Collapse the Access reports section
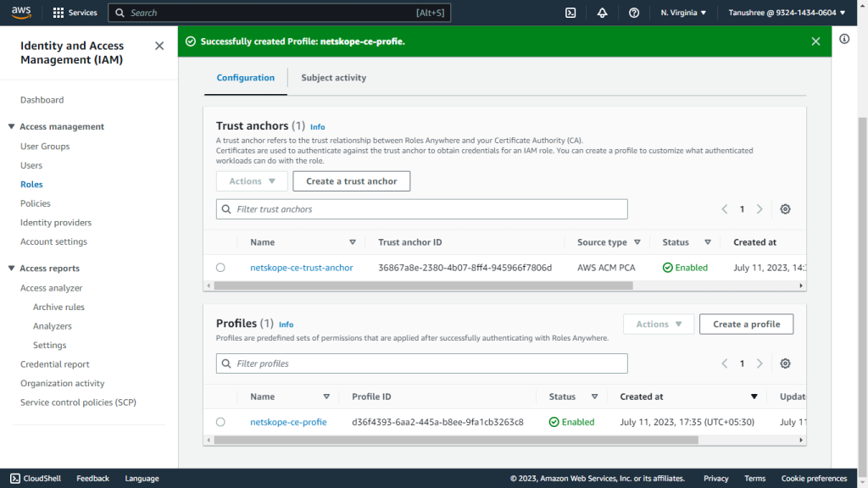This screenshot has width=868, height=488. click(x=11, y=269)
